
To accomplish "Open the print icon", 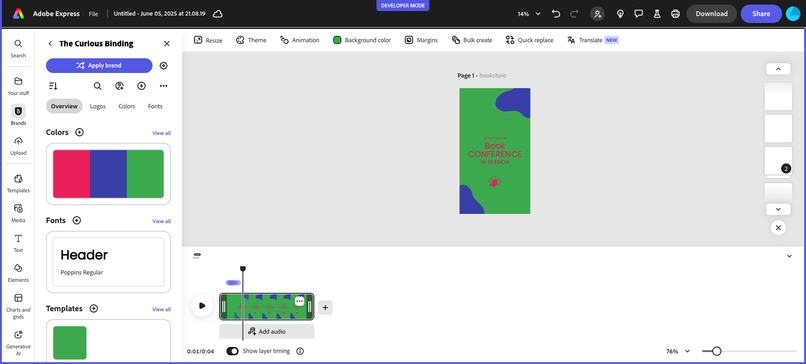I will [x=675, y=14].
